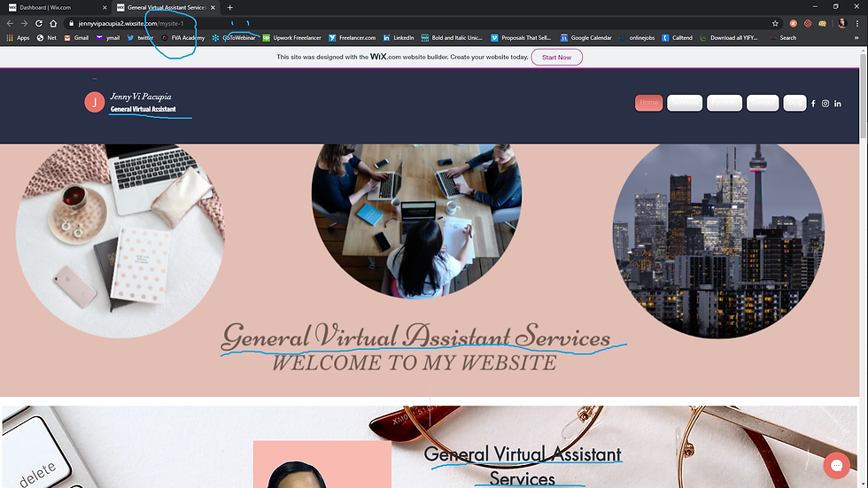Open the Wix chat bubble widget

click(836, 465)
